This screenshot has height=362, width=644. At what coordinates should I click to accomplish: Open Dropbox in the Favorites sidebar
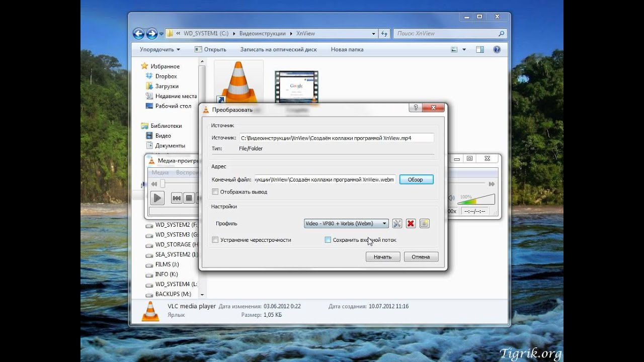166,76
